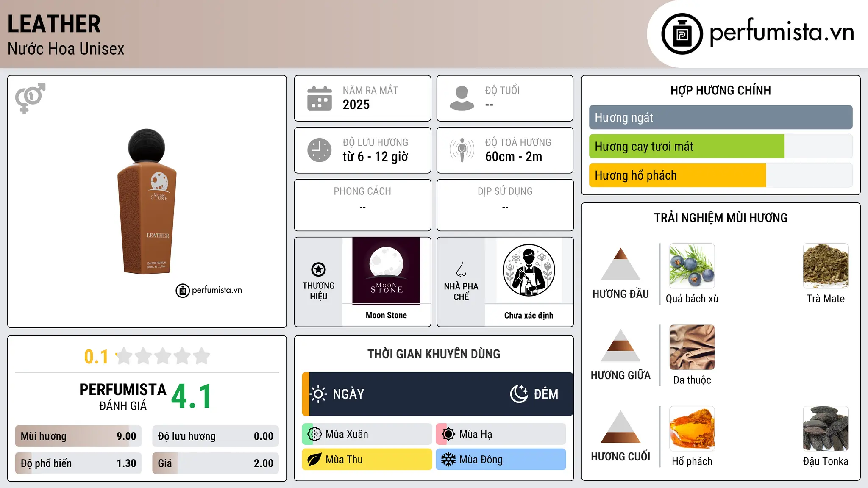Click the Đậu Tonka note label
868x488 pixels.
point(826,461)
